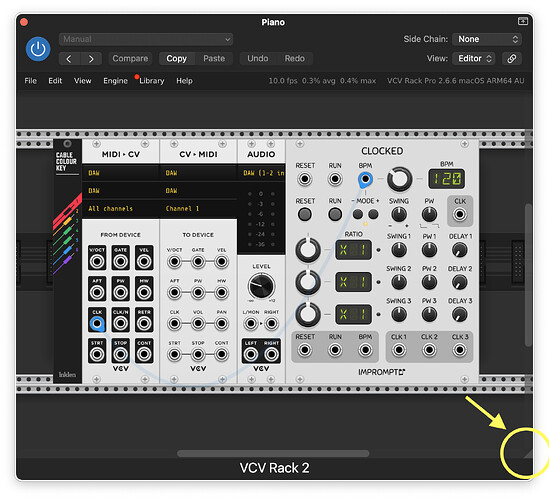Click Clocked top RESET input jack
This screenshot has height=499, width=549.
pyautogui.click(x=305, y=179)
